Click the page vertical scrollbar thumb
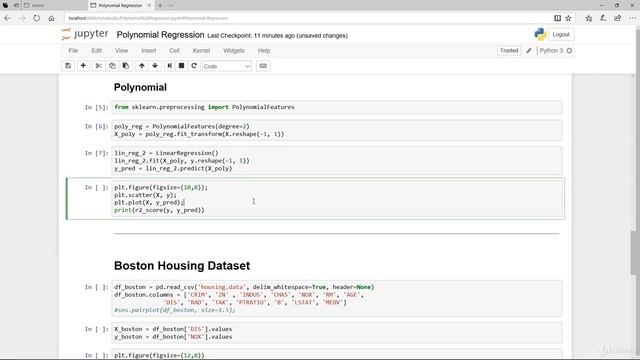This screenshot has width=640, height=360. coord(633,253)
